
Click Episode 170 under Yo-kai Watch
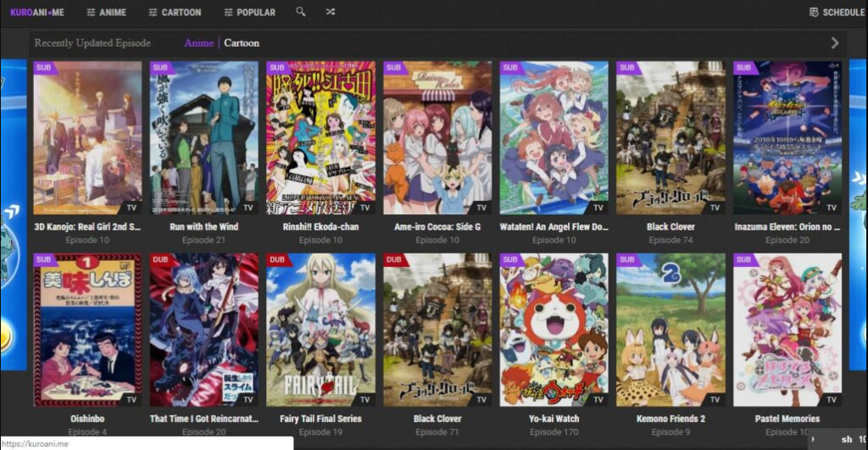click(554, 431)
